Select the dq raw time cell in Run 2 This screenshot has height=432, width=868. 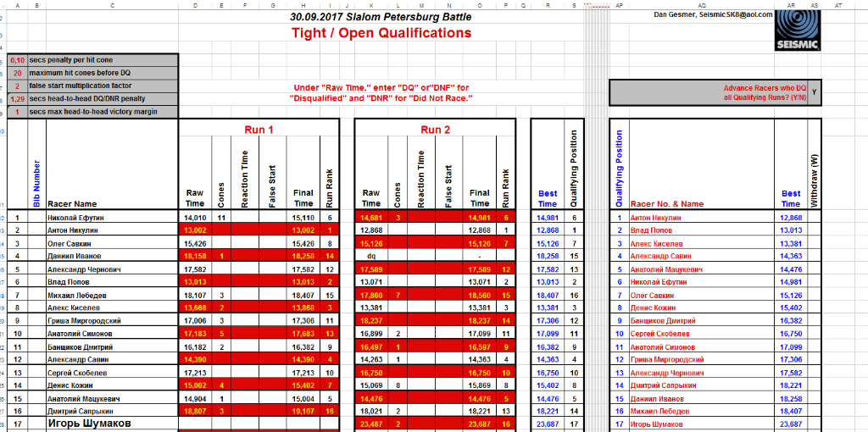coord(371,256)
